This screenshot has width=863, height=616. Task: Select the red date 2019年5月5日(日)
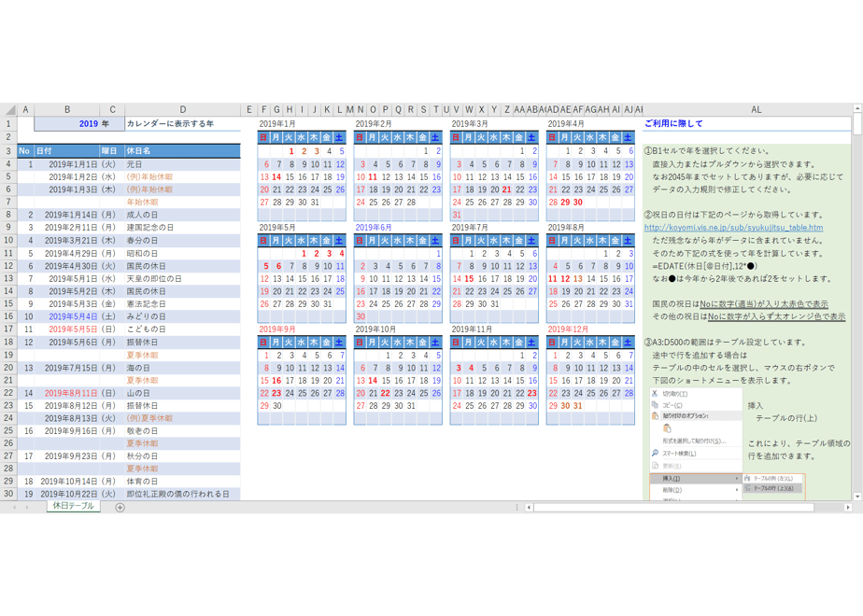(x=67, y=329)
